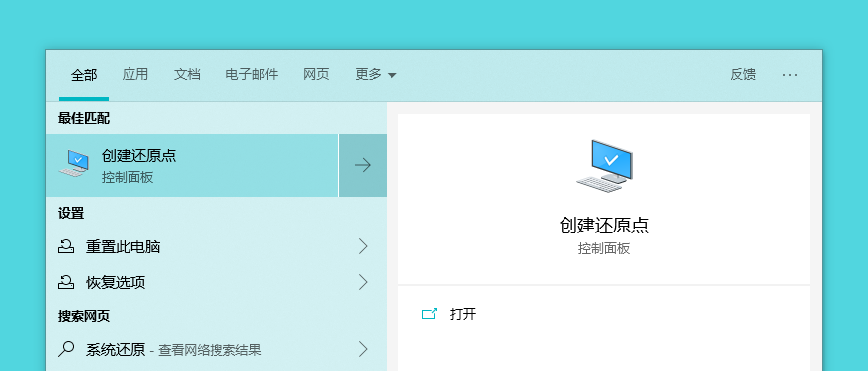Expand the 重置此电脑 chevron

tap(363, 246)
